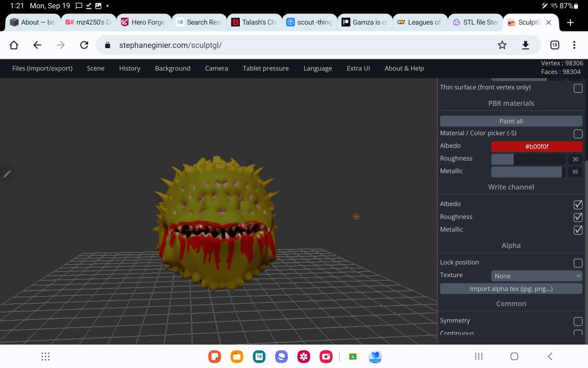Screen dimensions: 588x368
Task: Open the tab switcher counter
Action: point(554,45)
